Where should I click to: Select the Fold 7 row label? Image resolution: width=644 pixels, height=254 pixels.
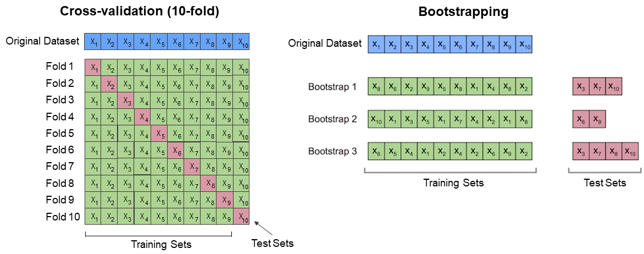pyautogui.click(x=60, y=166)
